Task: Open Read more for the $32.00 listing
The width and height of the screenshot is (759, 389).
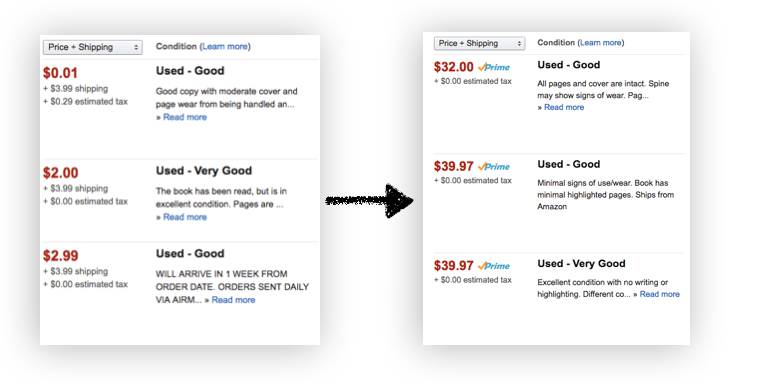Action: tap(564, 107)
